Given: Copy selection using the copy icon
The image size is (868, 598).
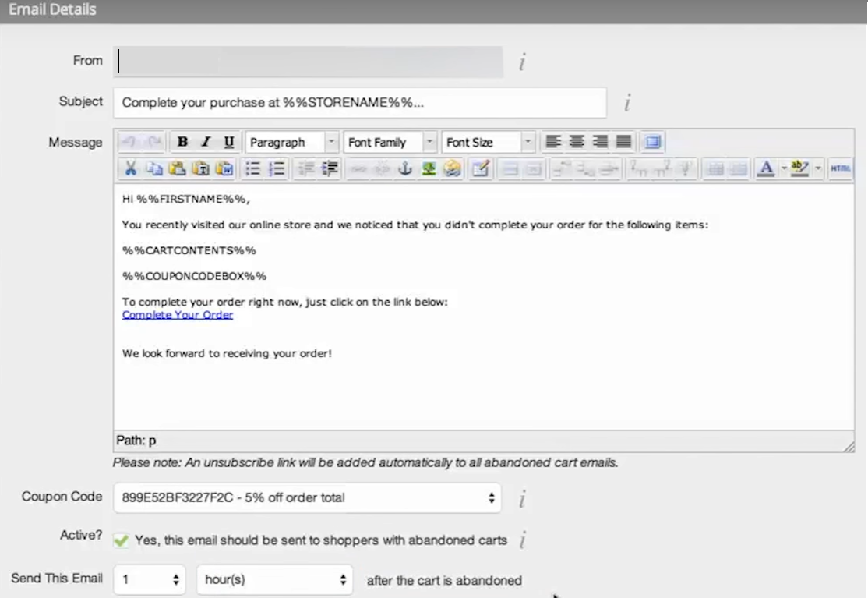Looking at the screenshot, I should tap(154, 168).
